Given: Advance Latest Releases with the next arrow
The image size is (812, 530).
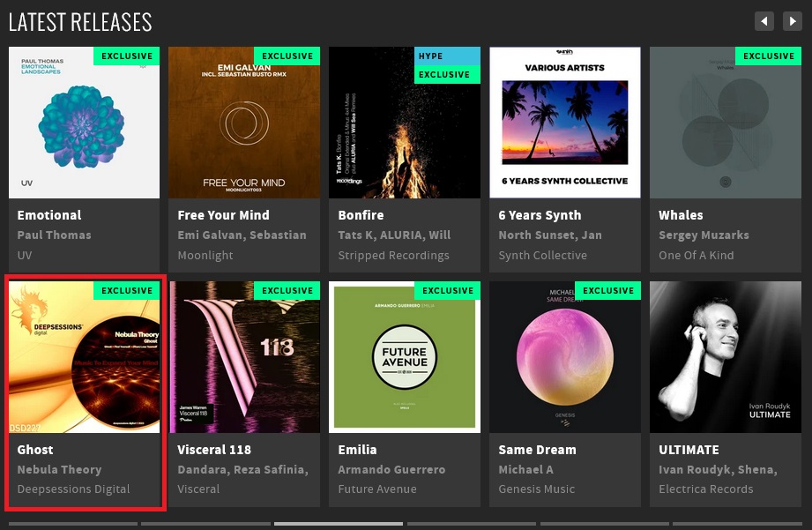Looking at the screenshot, I should [x=793, y=21].
